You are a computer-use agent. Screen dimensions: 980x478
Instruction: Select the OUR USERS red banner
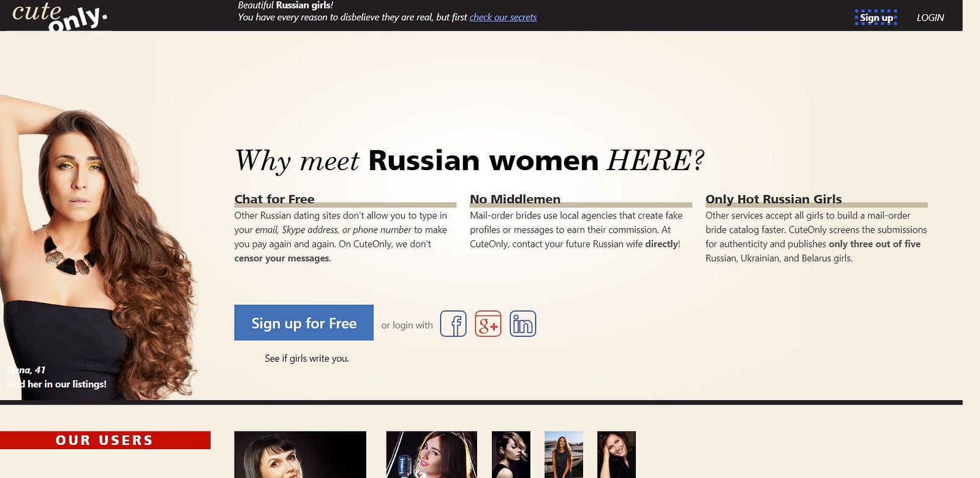[x=105, y=440]
